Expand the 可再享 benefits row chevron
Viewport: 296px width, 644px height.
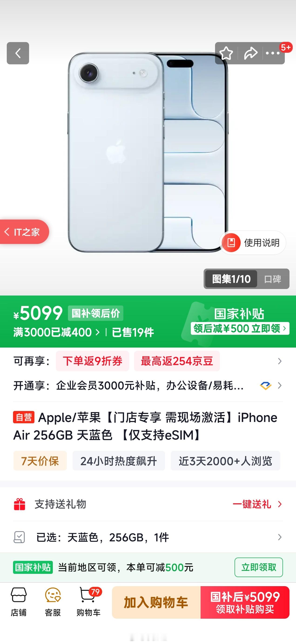(x=280, y=361)
